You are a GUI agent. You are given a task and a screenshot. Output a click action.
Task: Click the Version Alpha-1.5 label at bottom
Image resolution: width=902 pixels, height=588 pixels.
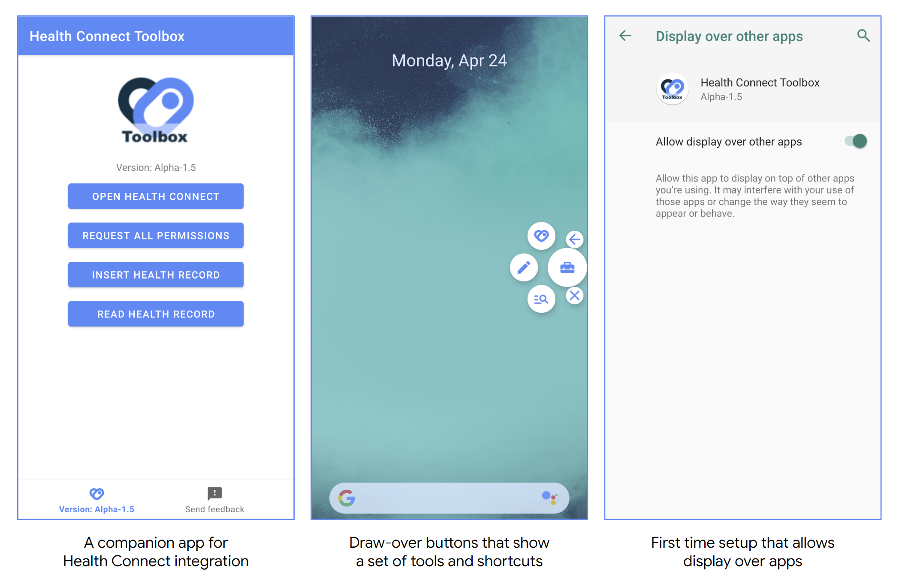pos(97,511)
